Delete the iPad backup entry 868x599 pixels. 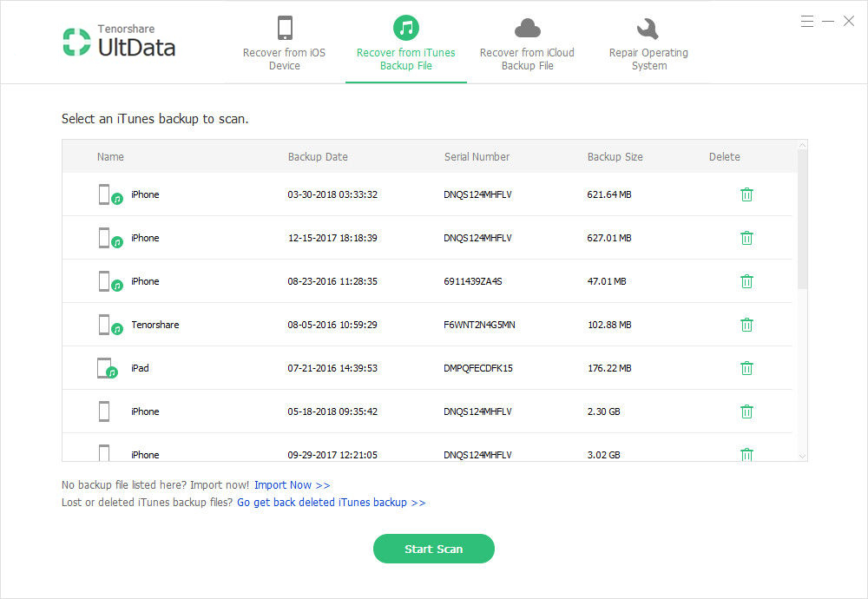click(746, 367)
